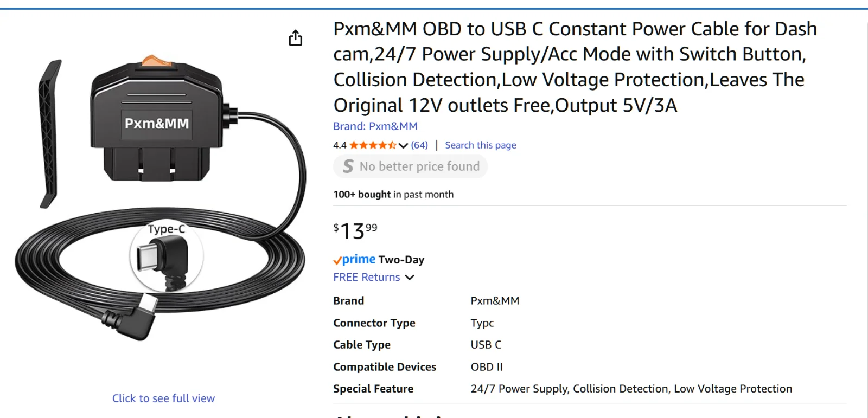
Task: Expand the rating breakdown chevron beside stars
Action: [403, 145]
